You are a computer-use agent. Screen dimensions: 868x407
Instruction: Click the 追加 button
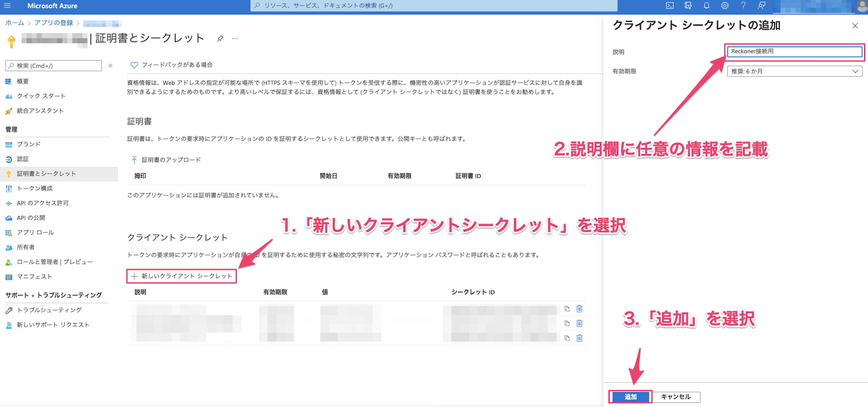click(630, 397)
